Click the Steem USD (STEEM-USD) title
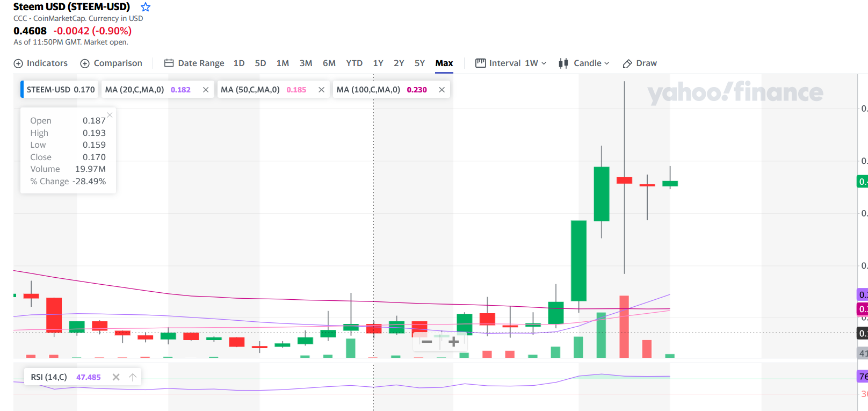This screenshot has height=411, width=868. 71,7
